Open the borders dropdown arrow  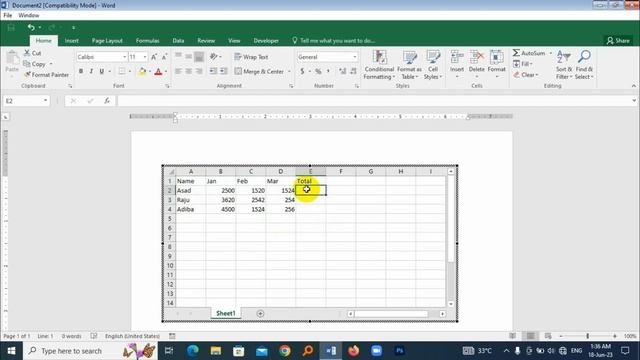[x=130, y=71]
